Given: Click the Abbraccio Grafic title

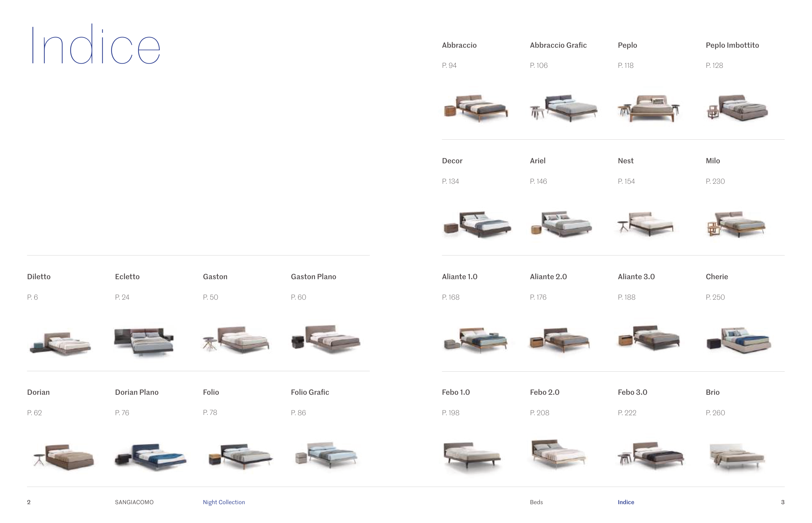Looking at the screenshot, I should click(x=558, y=45).
